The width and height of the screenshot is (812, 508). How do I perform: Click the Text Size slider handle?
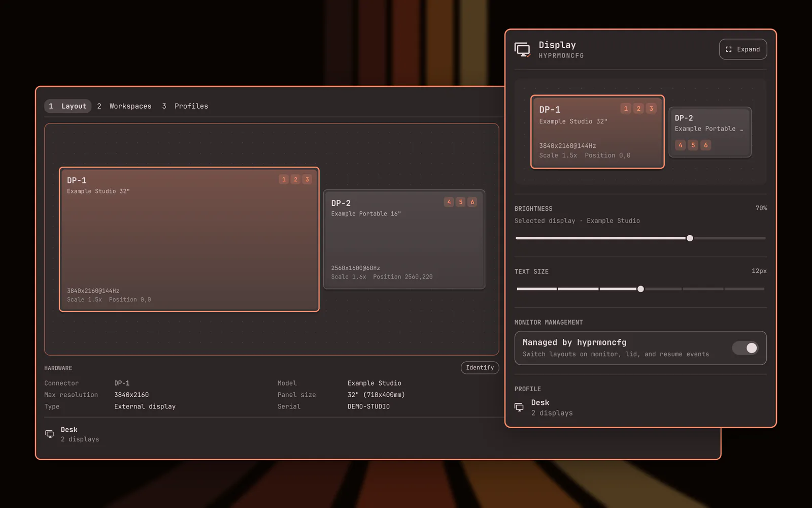[x=640, y=289]
